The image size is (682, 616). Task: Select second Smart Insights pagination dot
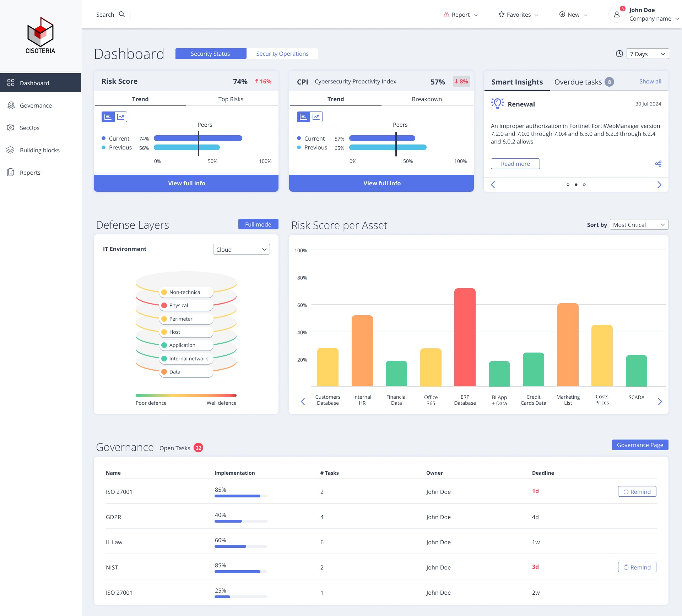pyautogui.click(x=576, y=185)
